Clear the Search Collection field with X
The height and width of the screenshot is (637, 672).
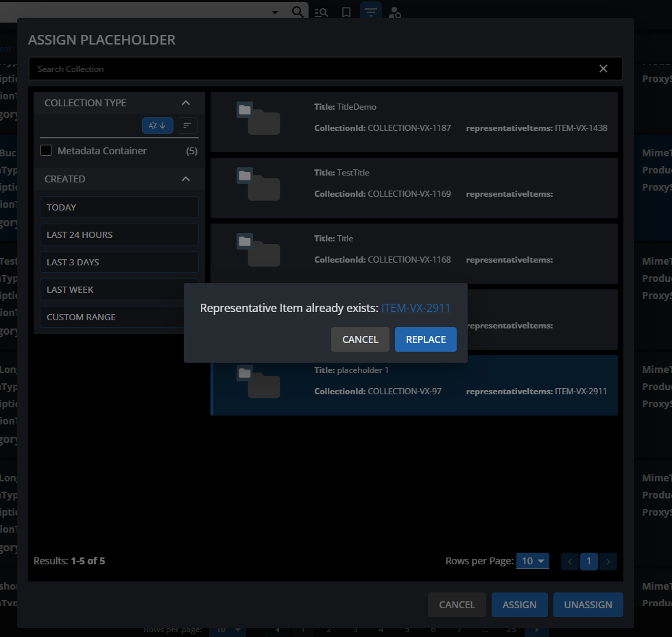[603, 69]
